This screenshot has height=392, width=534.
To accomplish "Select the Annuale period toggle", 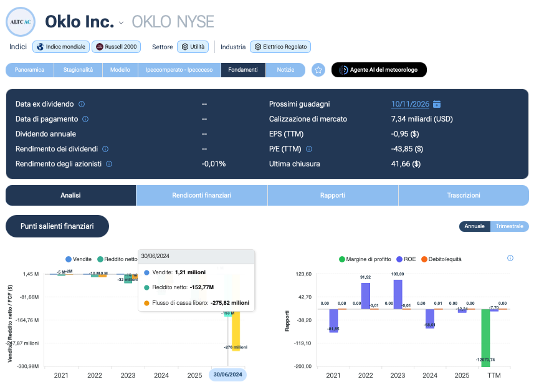I will [x=474, y=226].
